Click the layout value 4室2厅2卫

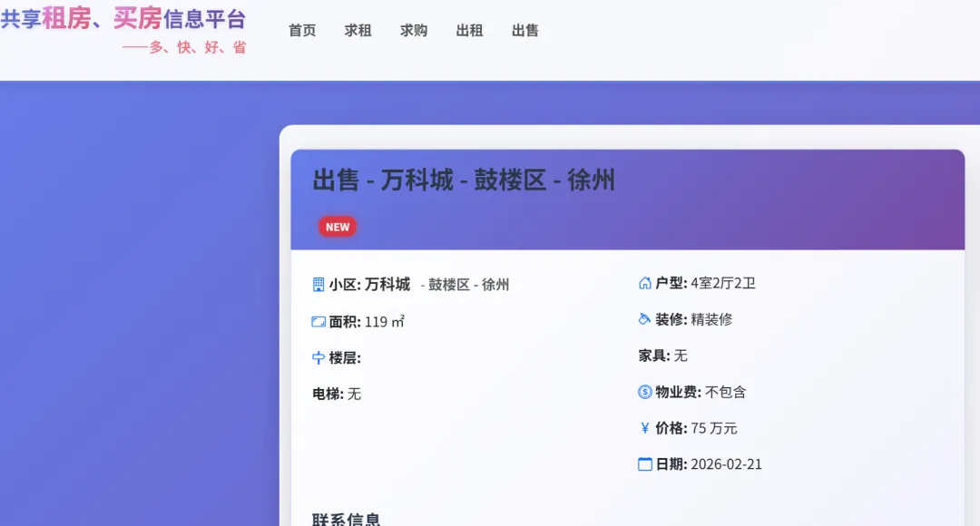[723, 283]
